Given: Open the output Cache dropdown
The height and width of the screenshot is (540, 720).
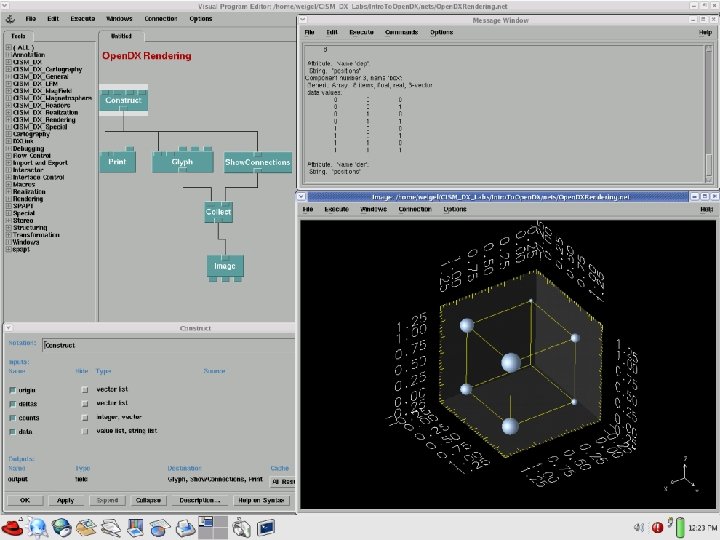Looking at the screenshot, I should pyautogui.click(x=282, y=481).
